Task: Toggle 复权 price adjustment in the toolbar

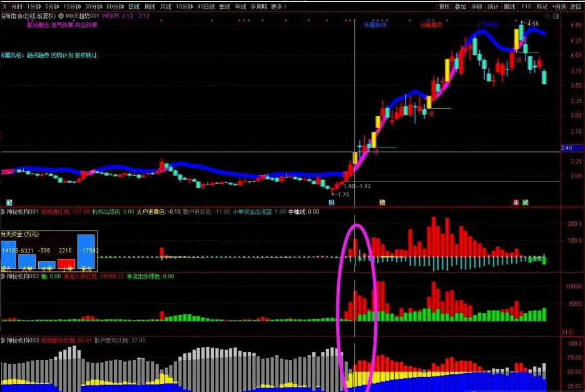Action: pos(444,6)
